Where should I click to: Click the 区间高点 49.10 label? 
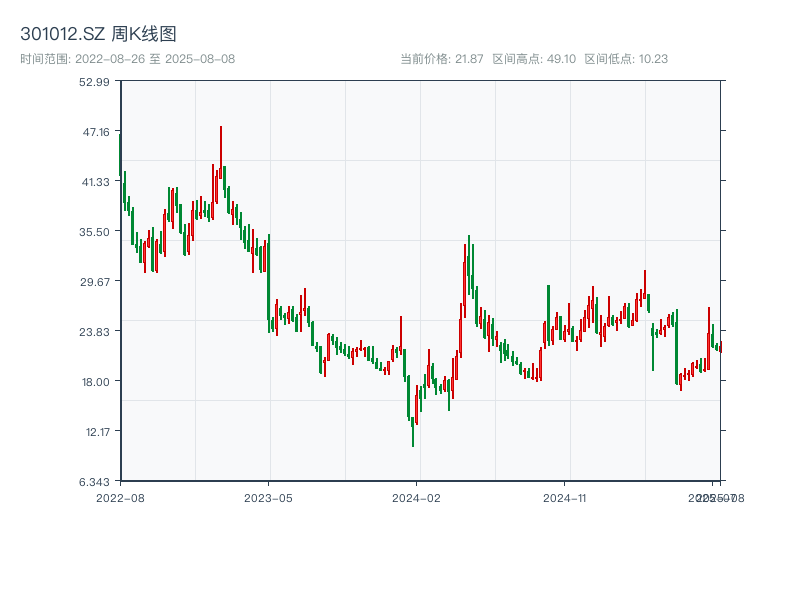534,59
